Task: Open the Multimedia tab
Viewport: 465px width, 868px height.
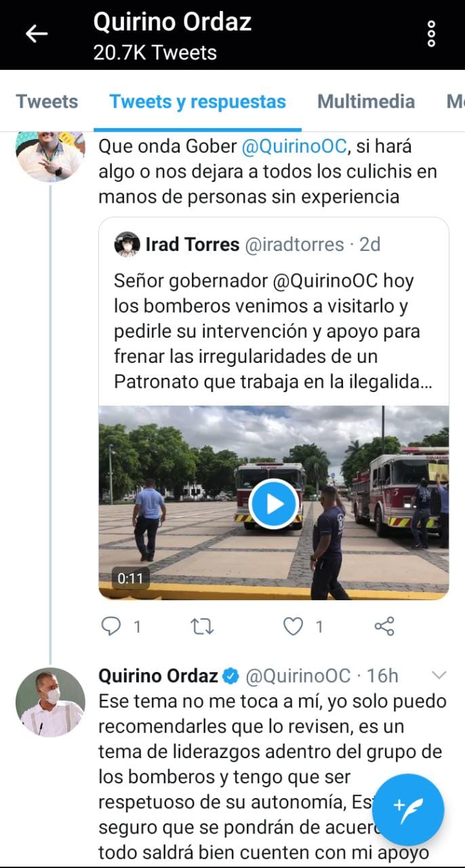Action: coord(366,102)
